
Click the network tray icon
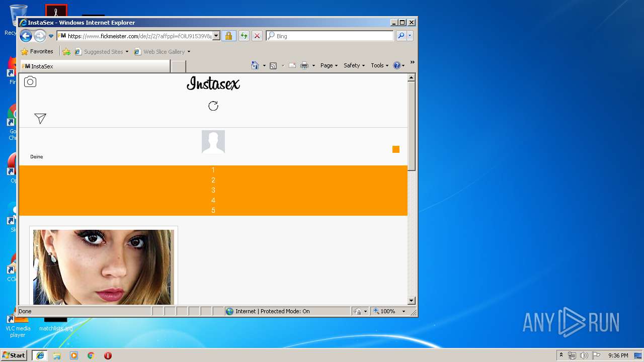point(572,355)
